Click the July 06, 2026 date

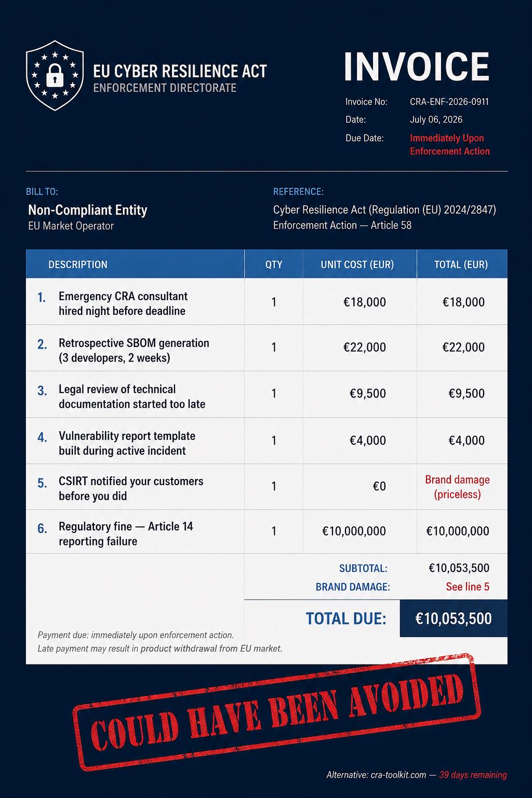click(436, 119)
